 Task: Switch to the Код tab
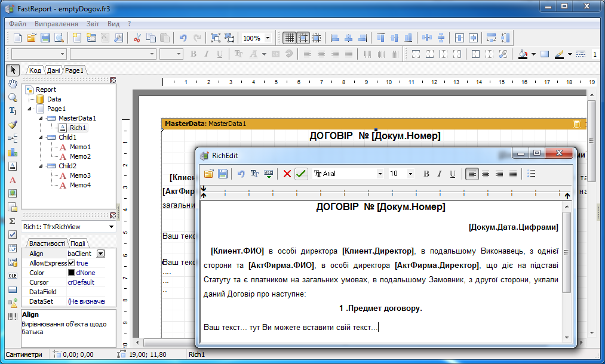(x=35, y=70)
